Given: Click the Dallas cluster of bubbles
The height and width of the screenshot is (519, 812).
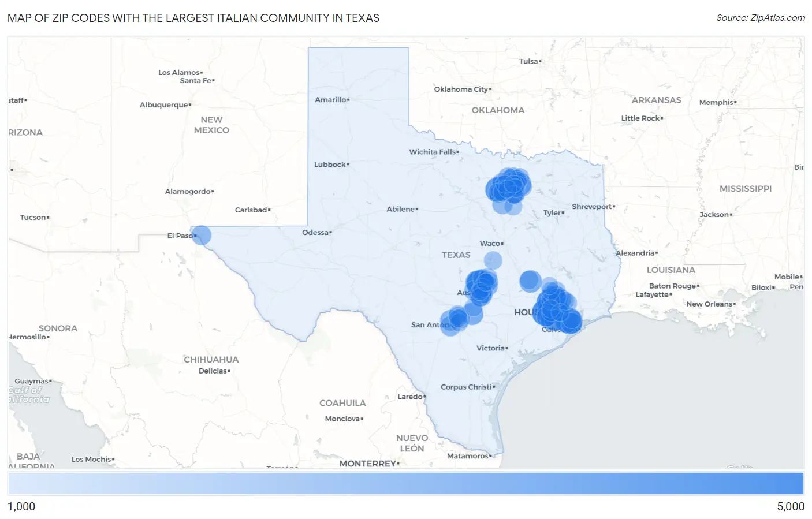Looking at the screenshot, I should 508,191.
